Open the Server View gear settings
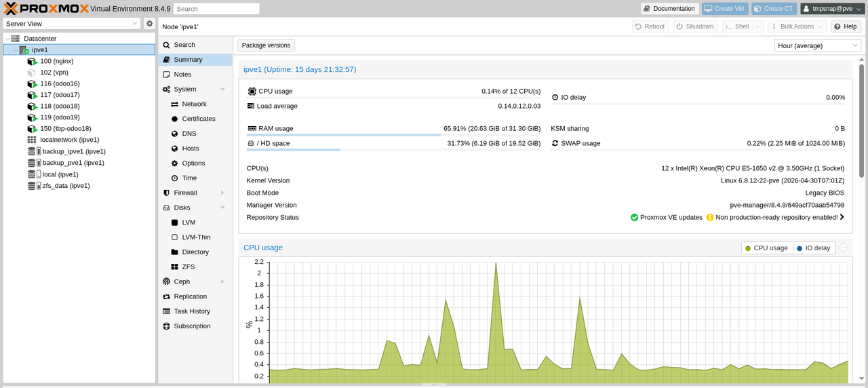The image size is (868, 388). [x=150, y=23]
